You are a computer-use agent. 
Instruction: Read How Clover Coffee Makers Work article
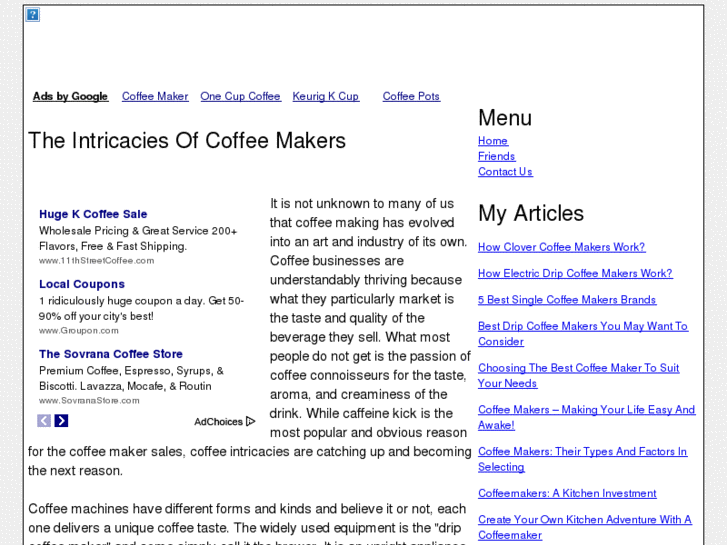coord(561,247)
